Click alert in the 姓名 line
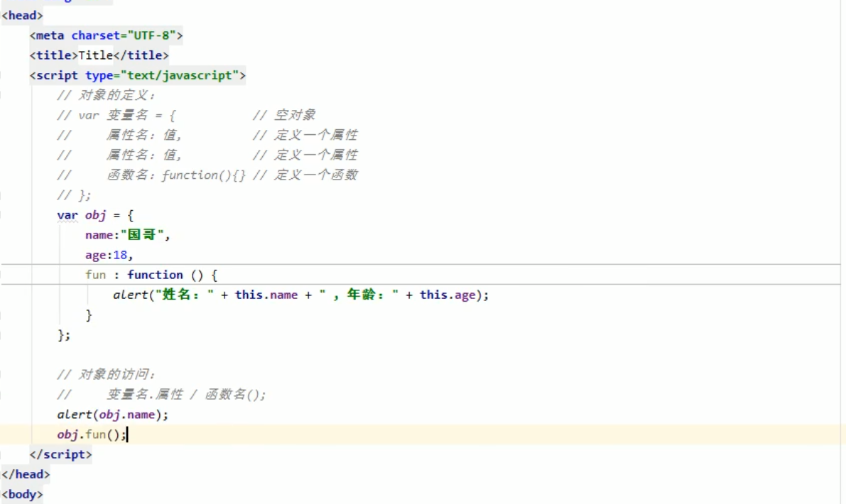Screen dimensions: 846x504 pos(130,295)
